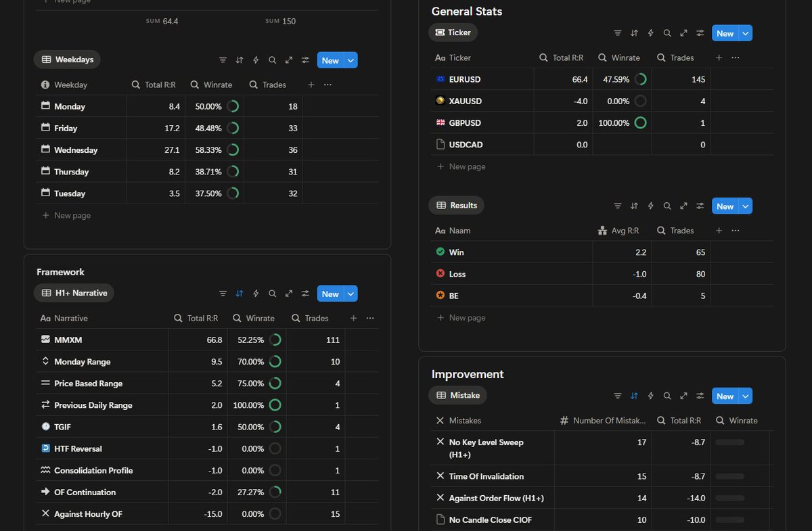Open sort icon in Ticker toolbar

[x=634, y=33]
